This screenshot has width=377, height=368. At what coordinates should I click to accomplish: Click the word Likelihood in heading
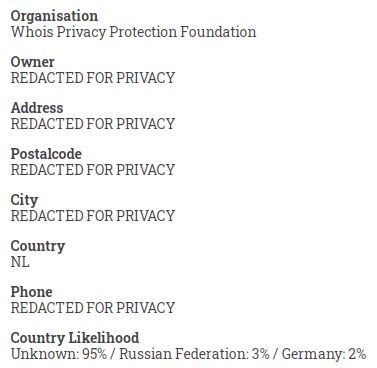[104, 338]
